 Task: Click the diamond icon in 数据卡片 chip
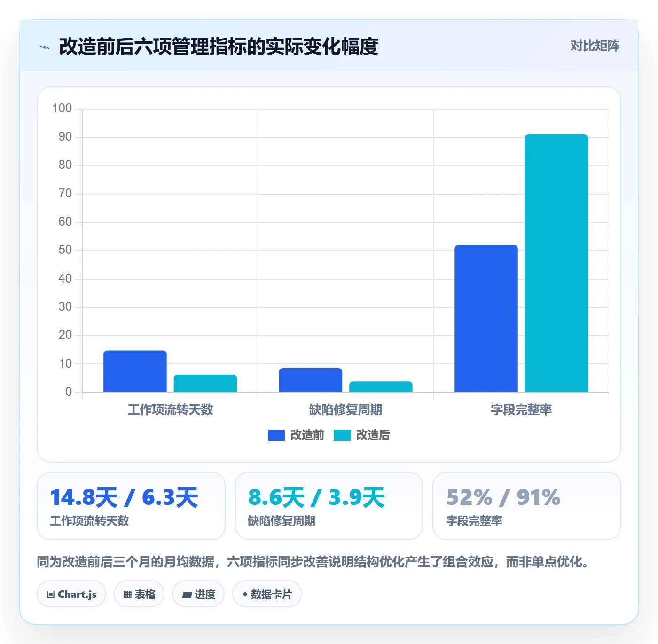pyautogui.click(x=245, y=594)
